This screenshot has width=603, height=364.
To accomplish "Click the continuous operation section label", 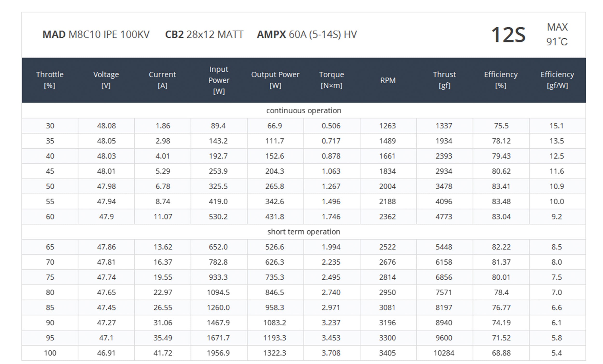I will click(303, 111).
